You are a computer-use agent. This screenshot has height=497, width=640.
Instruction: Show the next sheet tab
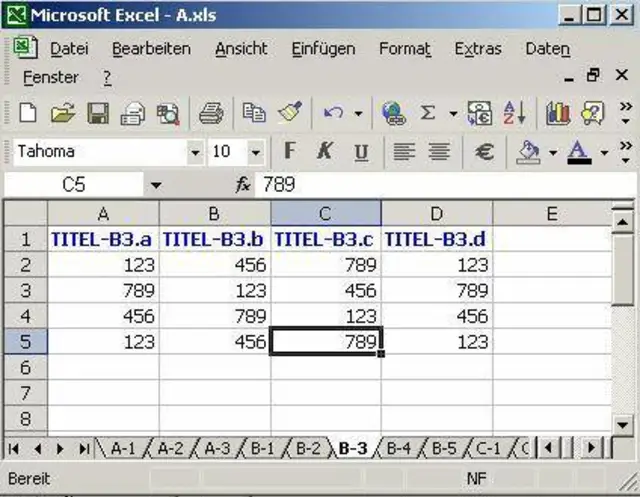[60, 449]
